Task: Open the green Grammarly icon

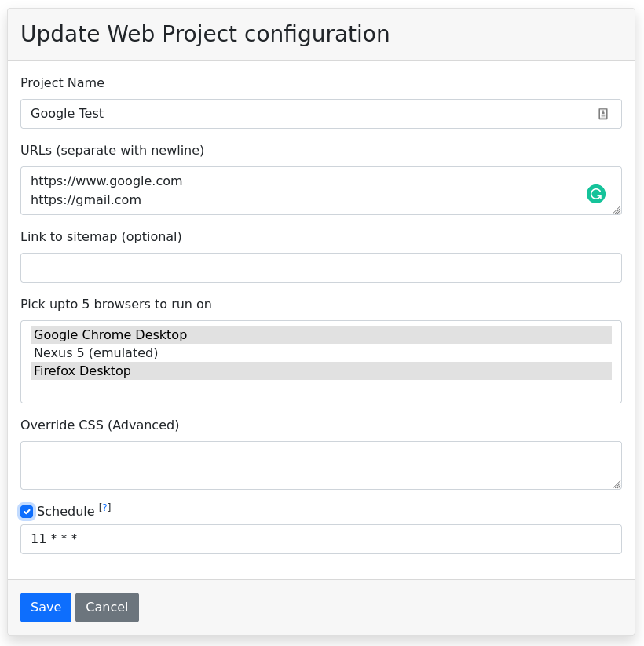Action: tap(596, 194)
